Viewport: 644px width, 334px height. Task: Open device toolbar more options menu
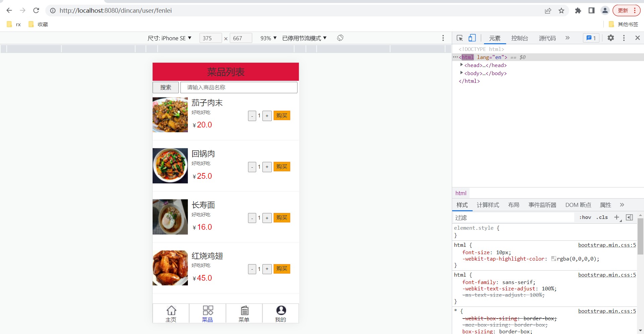[443, 38]
